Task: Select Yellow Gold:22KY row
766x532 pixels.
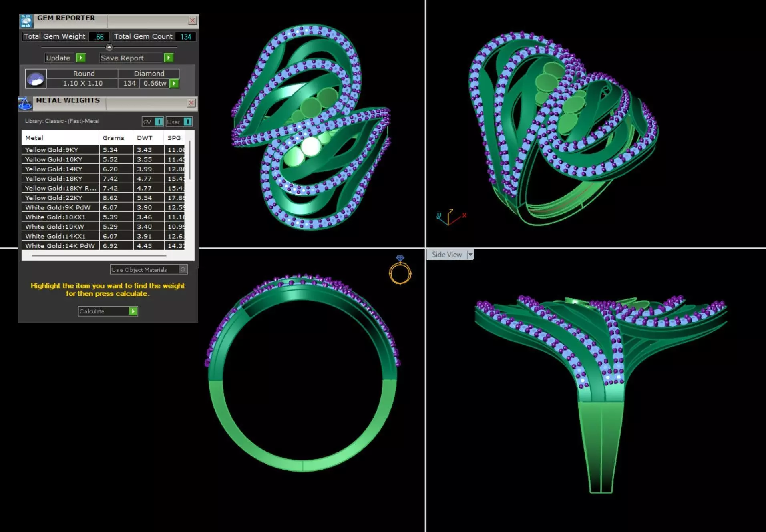Action: coord(103,198)
